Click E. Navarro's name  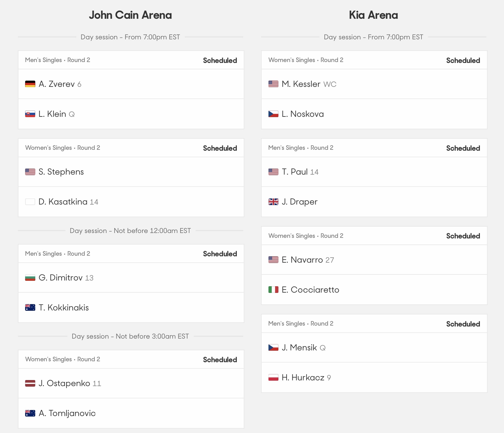tap(302, 260)
